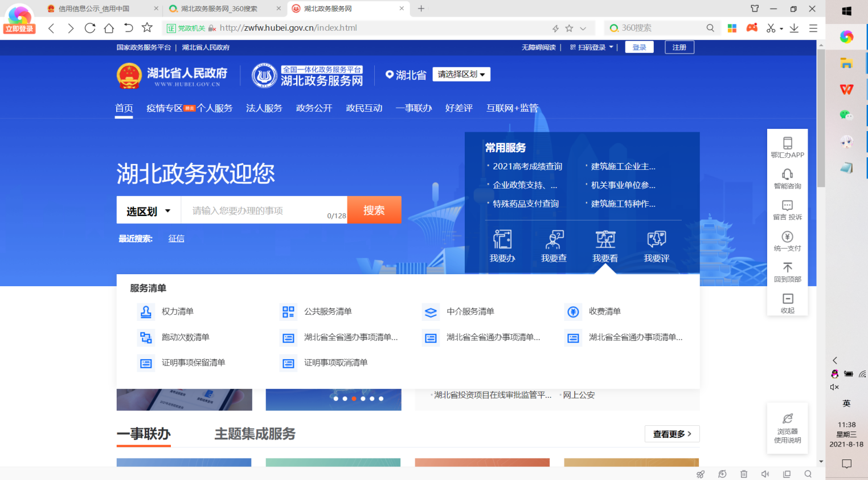The height and width of the screenshot is (480, 868).
Task: Open the 法人服务 navigation menu
Action: (x=264, y=108)
